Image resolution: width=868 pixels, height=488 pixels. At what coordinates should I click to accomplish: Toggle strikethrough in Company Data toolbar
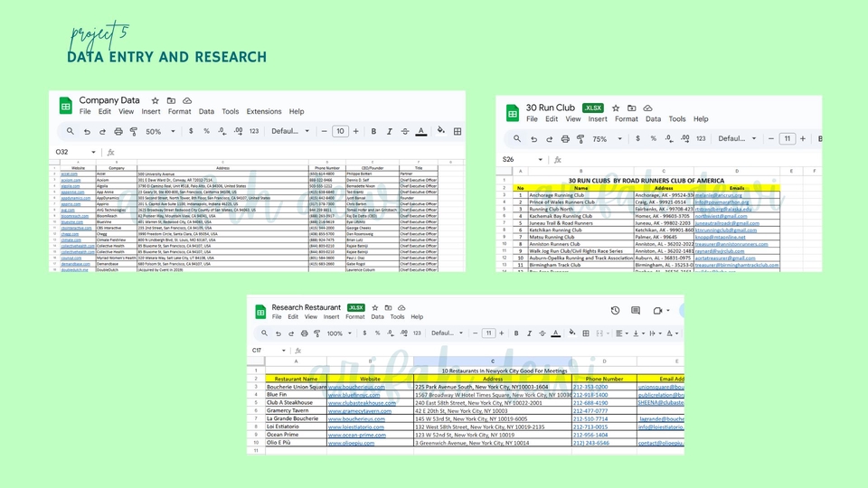[x=405, y=131]
